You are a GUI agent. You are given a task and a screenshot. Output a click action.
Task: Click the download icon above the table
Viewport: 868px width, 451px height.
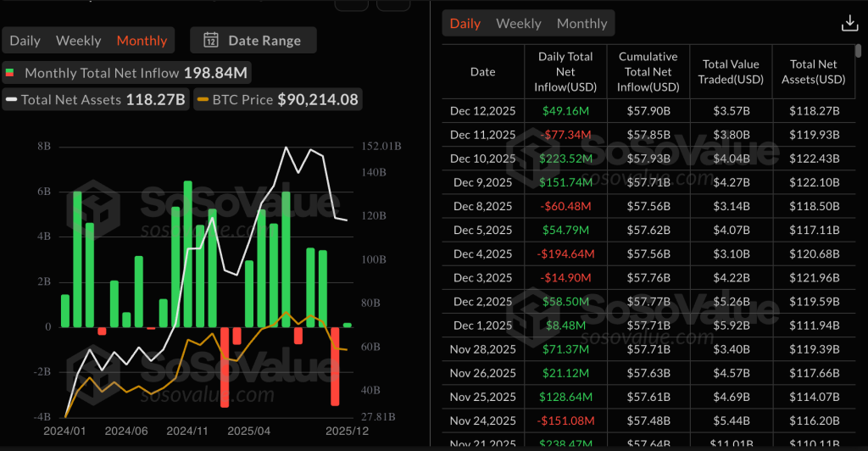point(849,24)
